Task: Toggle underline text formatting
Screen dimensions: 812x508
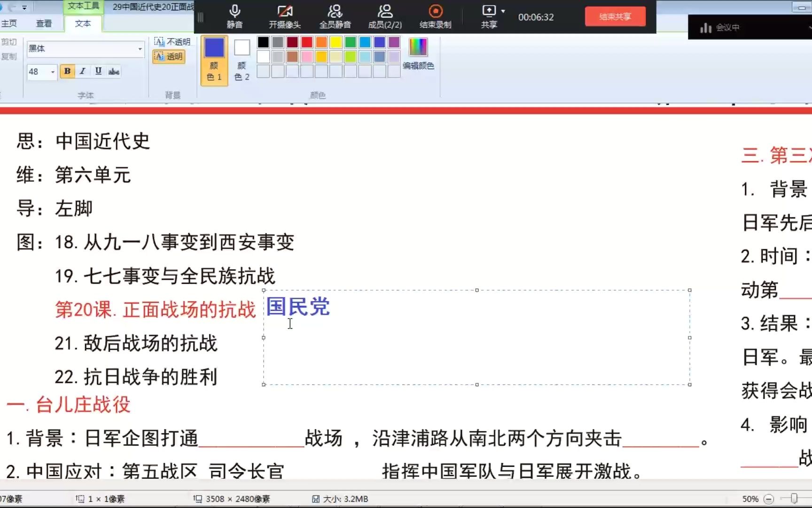Action: coord(98,71)
